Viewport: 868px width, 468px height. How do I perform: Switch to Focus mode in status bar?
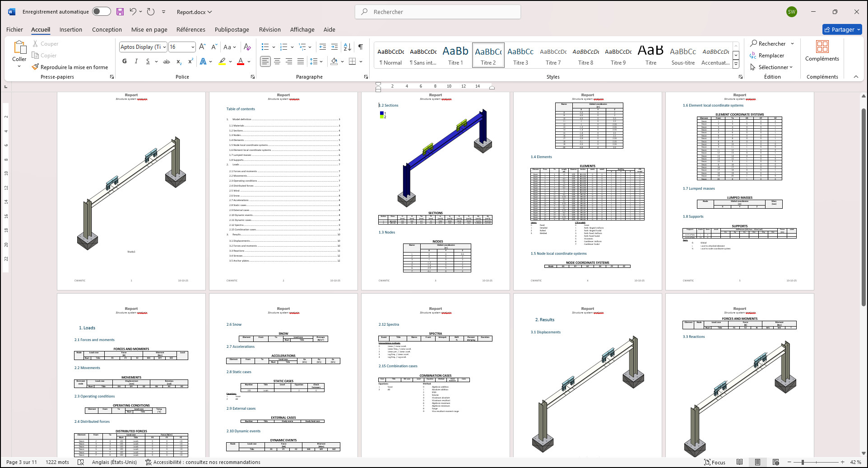715,462
